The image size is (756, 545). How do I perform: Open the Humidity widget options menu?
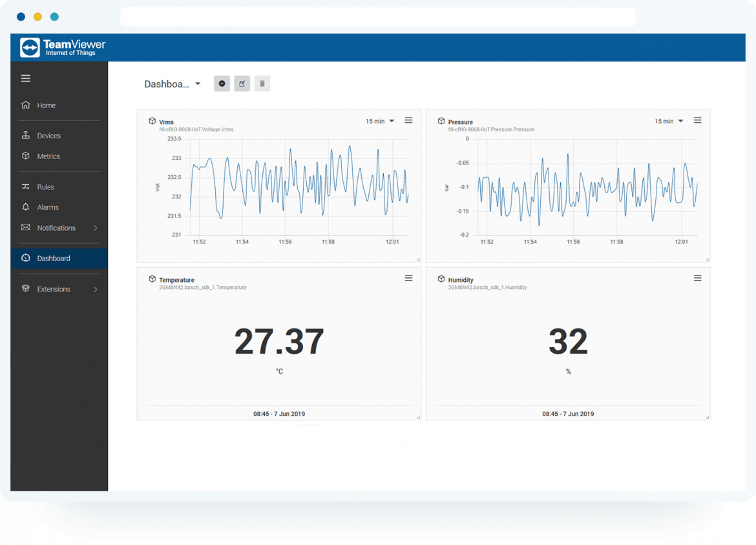[x=697, y=278]
